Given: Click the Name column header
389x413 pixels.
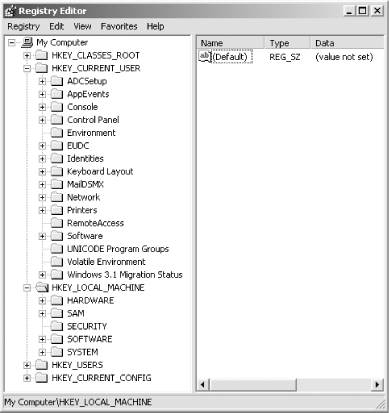Looking at the screenshot, I should point(231,43).
